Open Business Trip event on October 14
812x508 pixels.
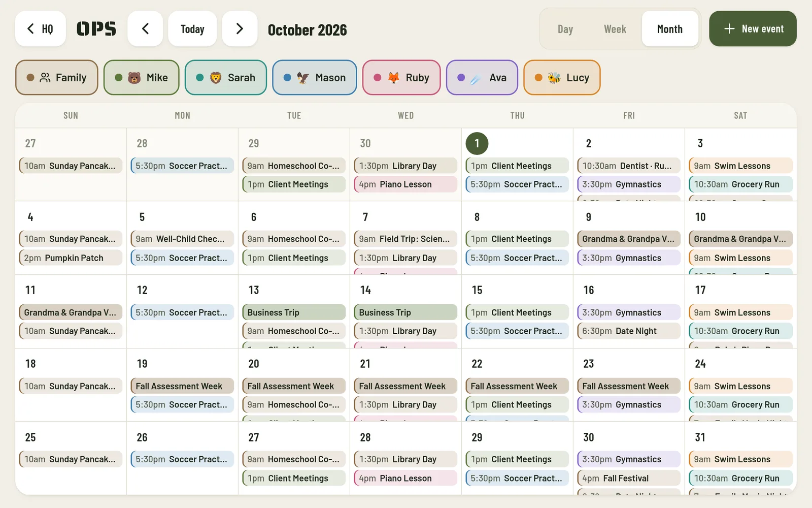[x=405, y=312]
